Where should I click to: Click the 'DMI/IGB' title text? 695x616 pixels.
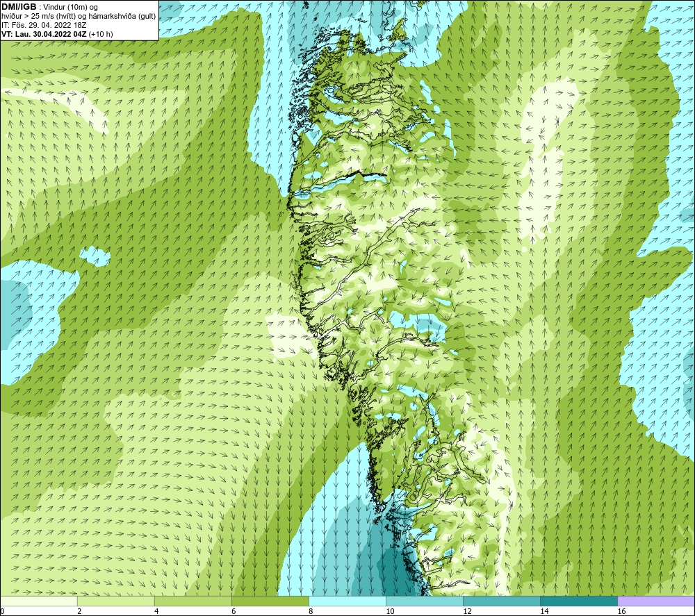click(19, 7)
